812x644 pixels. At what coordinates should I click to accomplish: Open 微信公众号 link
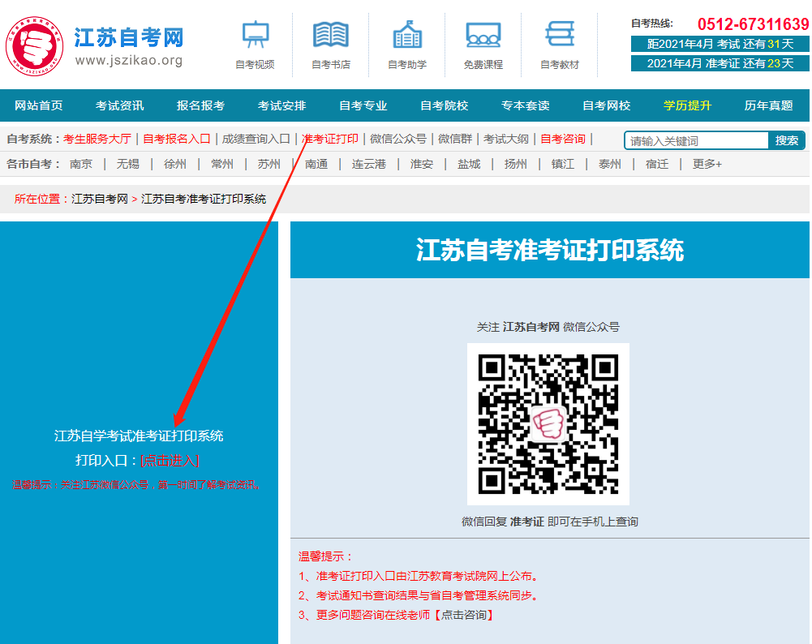(x=398, y=140)
